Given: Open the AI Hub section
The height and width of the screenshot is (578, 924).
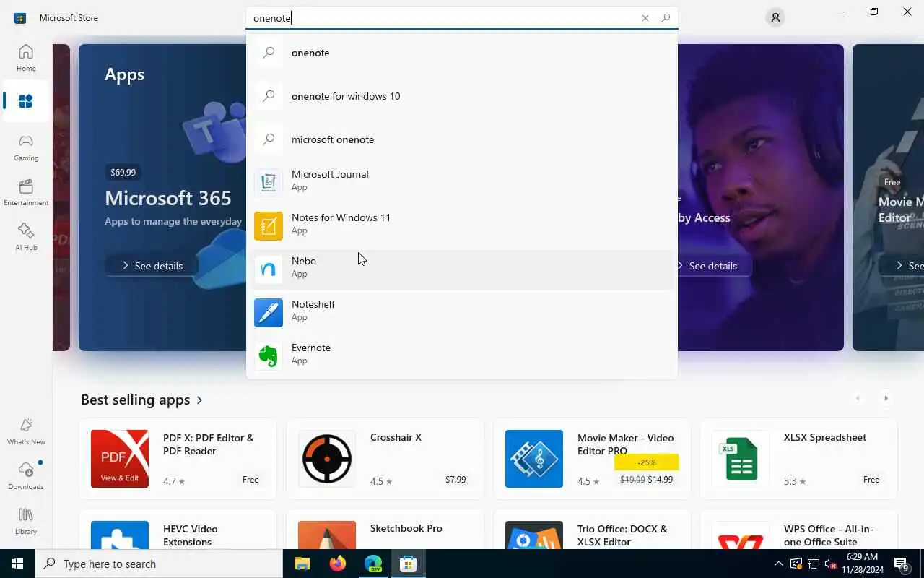Looking at the screenshot, I should coord(26,237).
